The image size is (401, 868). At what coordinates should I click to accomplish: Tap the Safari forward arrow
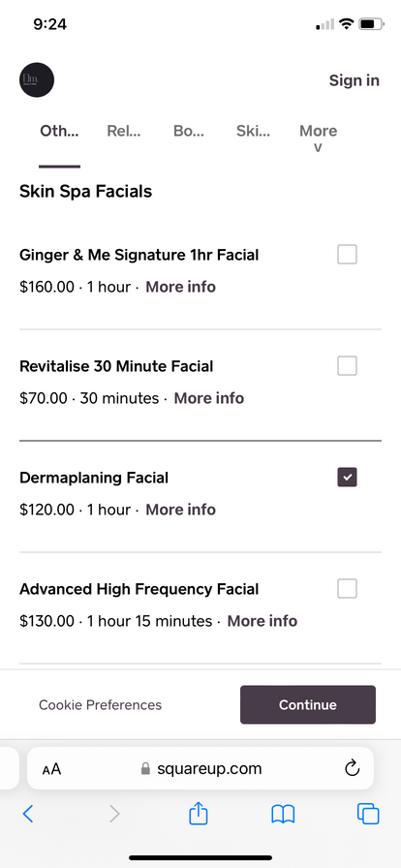(114, 814)
